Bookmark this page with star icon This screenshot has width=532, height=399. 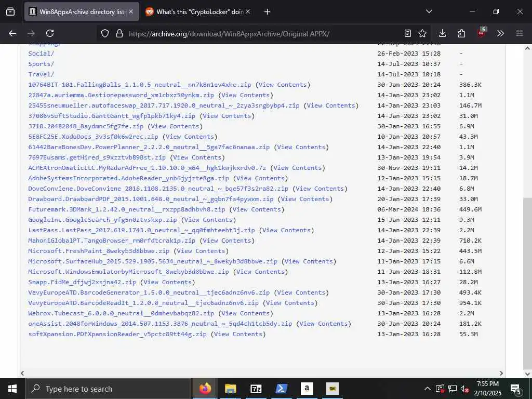(422, 33)
